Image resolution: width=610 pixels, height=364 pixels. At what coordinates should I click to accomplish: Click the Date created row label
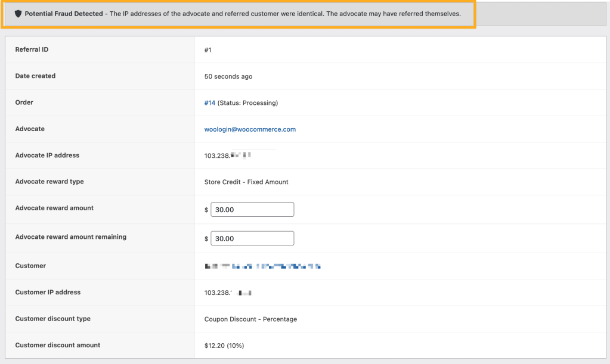click(x=34, y=76)
